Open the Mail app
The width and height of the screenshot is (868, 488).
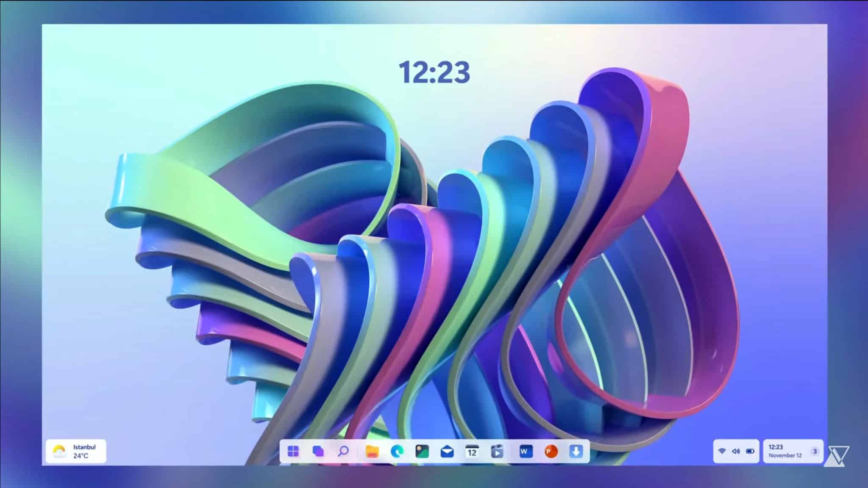[x=448, y=451]
